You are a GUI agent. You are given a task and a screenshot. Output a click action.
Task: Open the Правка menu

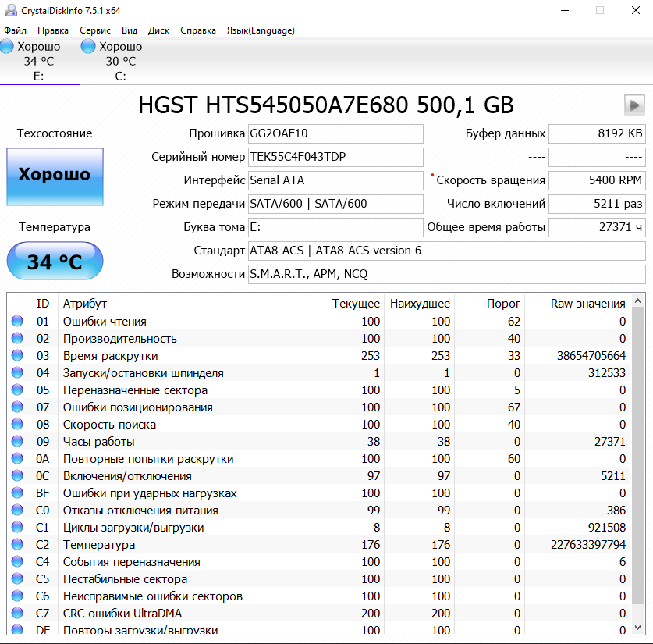[53, 30]
